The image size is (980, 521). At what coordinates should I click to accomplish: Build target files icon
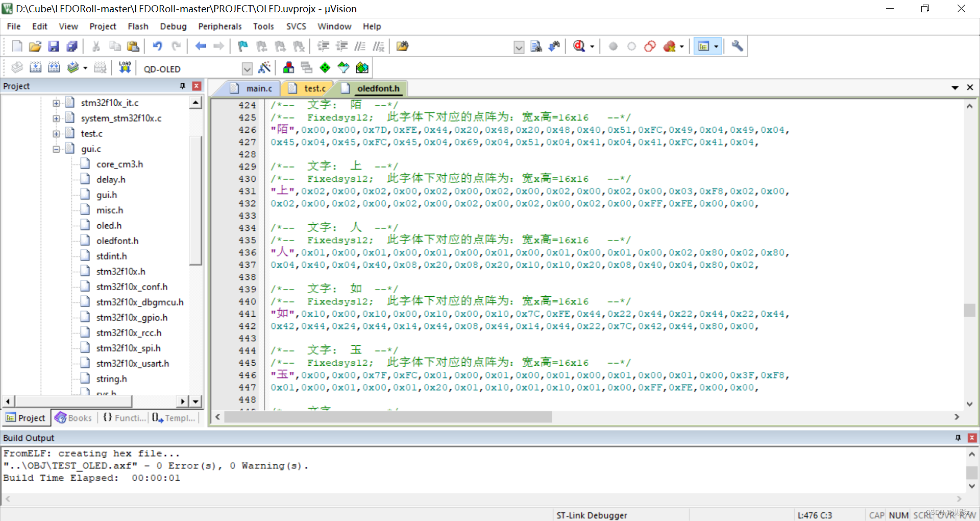[x=35, y=67]
